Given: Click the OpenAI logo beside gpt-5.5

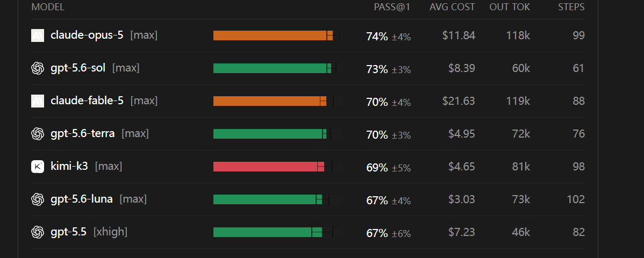Looking at the screenshot, I should [38, 233].
